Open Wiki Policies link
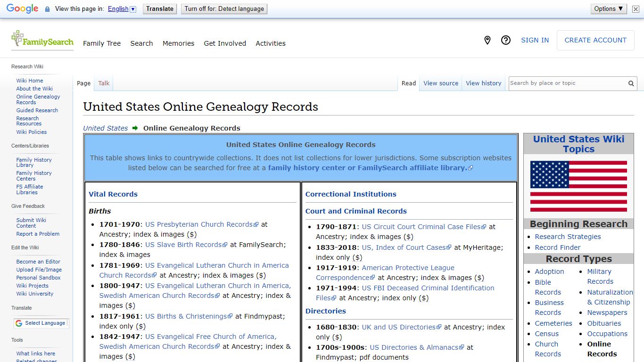644x362 pixels. click(x=32, y=132)
